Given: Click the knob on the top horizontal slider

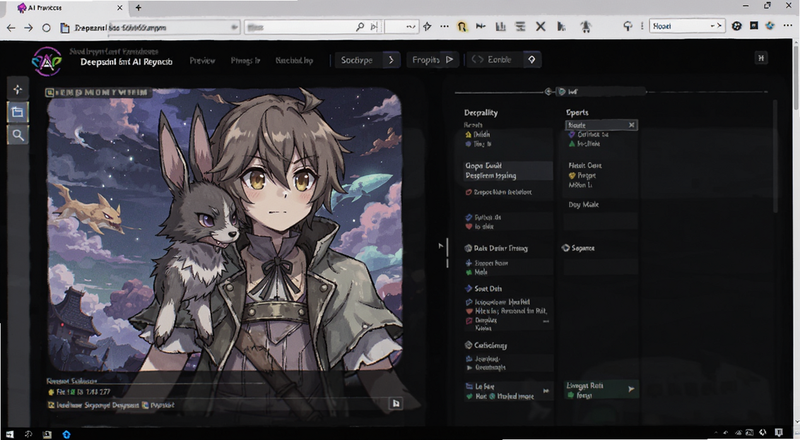Looking at the screenshot, I should click(548, 92).
